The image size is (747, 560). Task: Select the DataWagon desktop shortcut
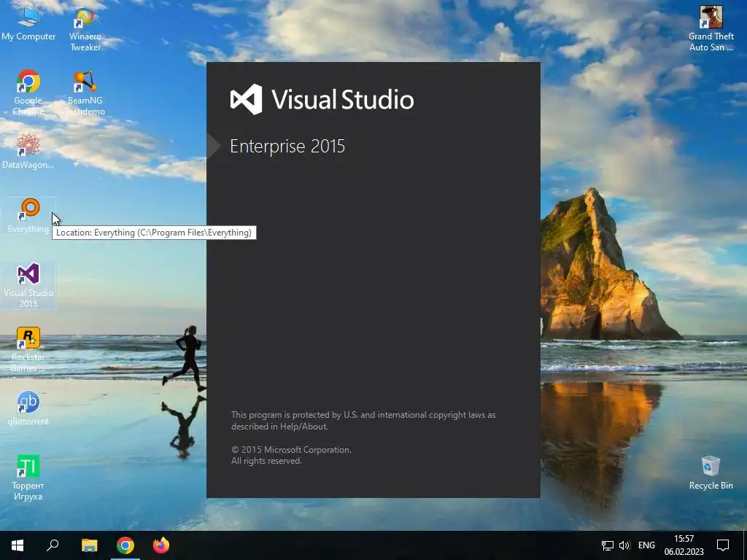pyautogui.click(x=28, y=152)
